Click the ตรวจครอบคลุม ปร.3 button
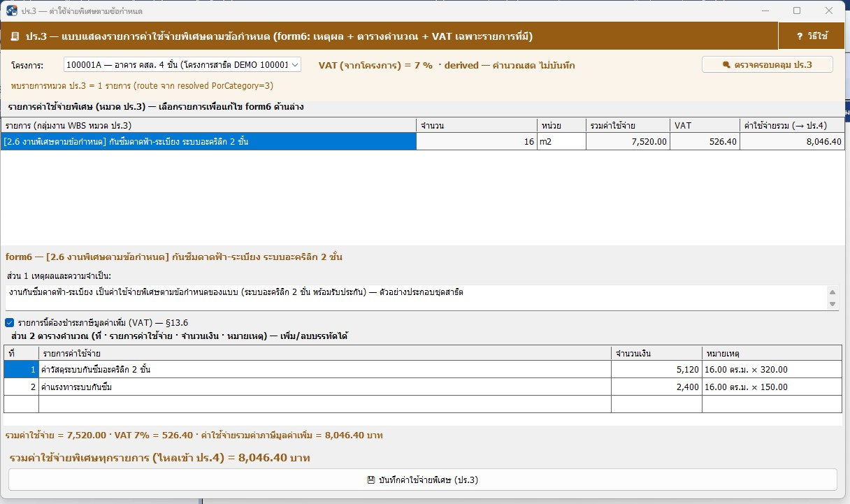The width and height of the screenshot is (850, 504). pos(768,64)
